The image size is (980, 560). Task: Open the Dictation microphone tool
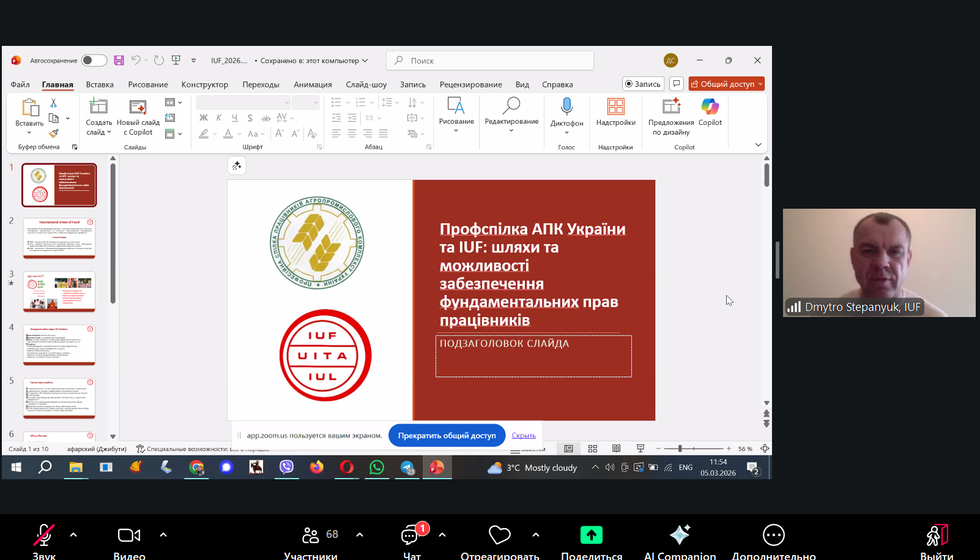pyautogui.click(x=566, y=108)
